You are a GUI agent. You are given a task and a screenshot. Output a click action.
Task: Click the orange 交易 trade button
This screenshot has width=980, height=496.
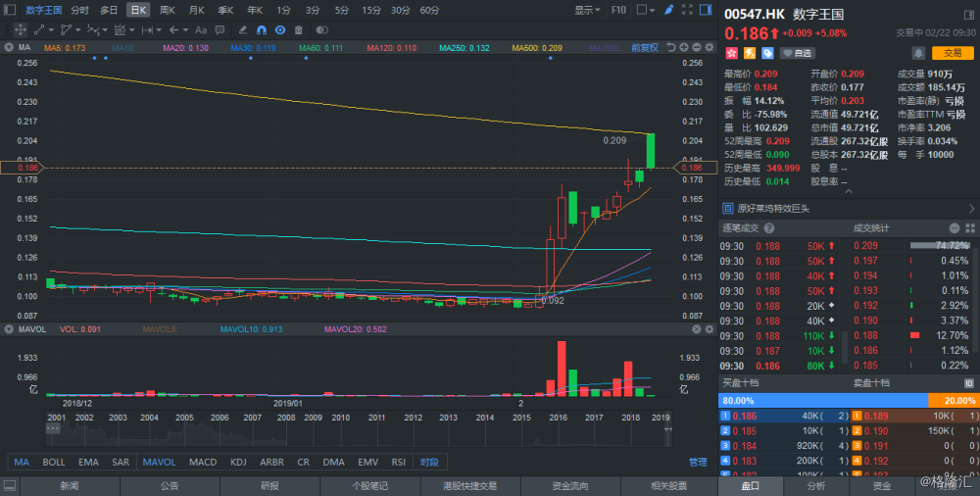pyautogui.click(x=952, y=53)
